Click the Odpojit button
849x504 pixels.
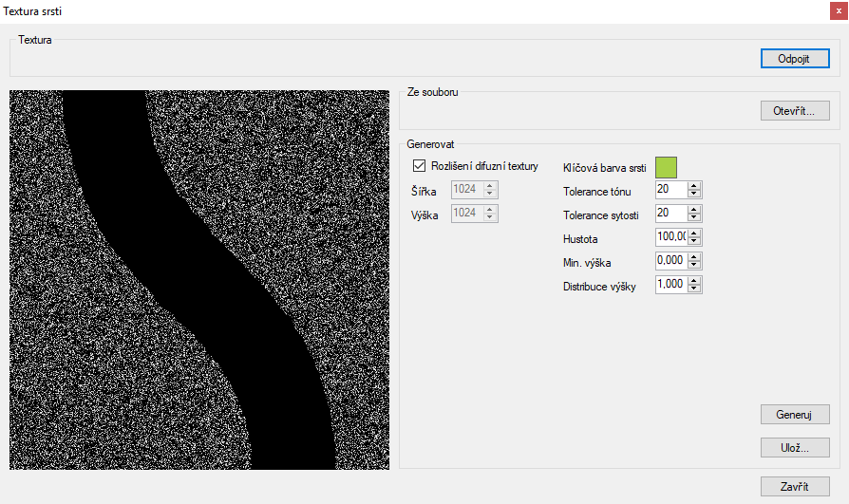click(x=795, y=59)
